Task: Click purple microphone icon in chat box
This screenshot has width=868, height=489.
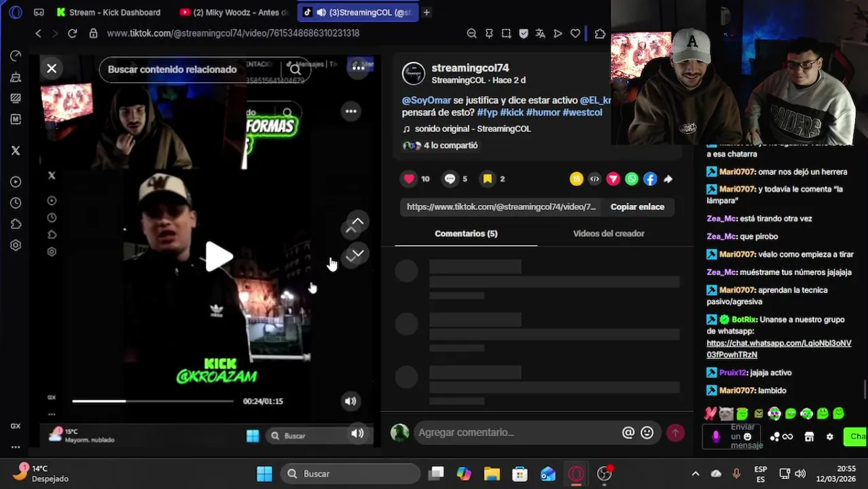Action: pos(716,437)
